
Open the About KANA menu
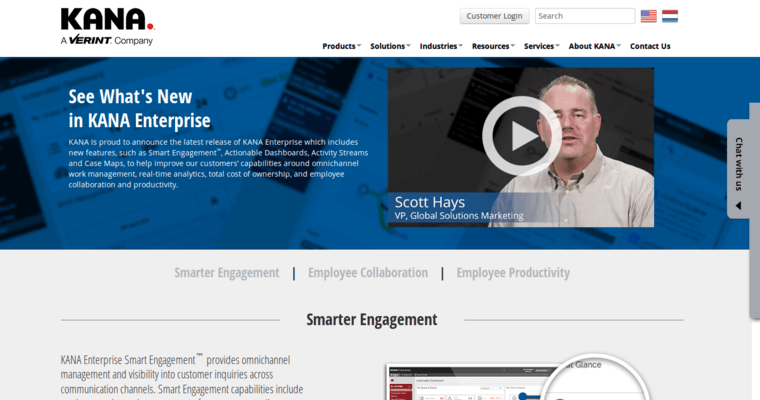pyautogui.click(x=594, y=46)
